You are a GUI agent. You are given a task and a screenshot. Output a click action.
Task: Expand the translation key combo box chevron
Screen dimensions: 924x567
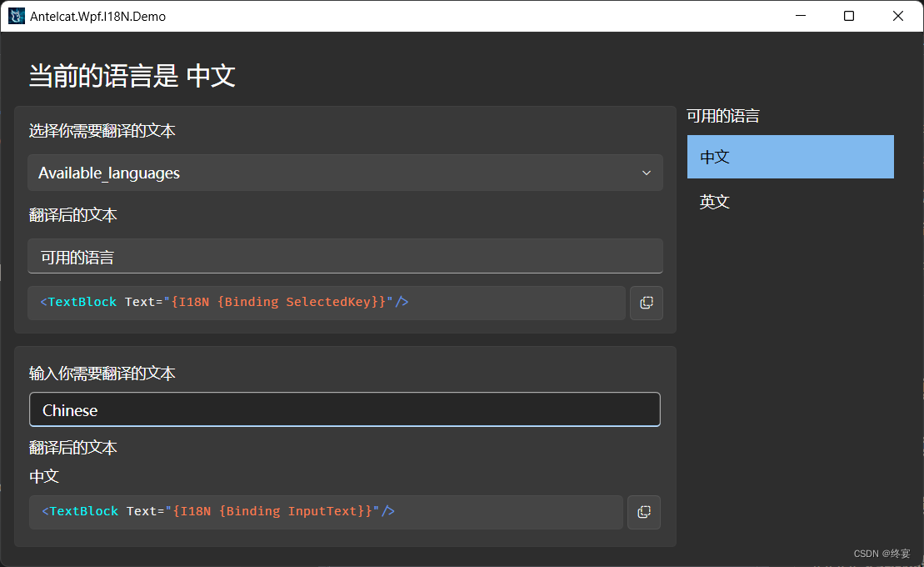(647, 173)
